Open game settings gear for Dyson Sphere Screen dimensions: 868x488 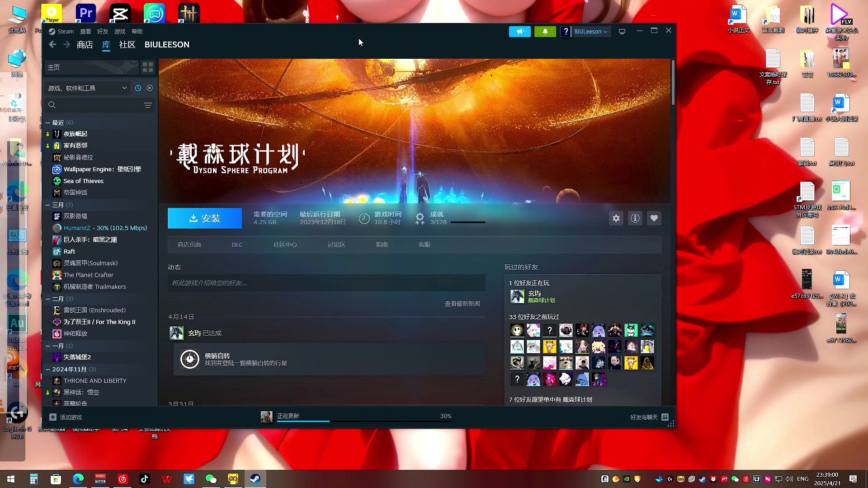coord(616,219)
